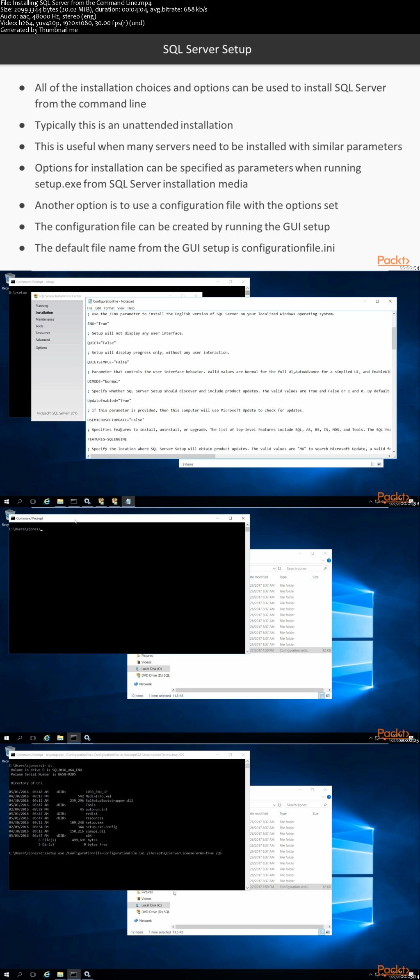Image resolution: width=420 pixels, height=980 pixels.
Task: Click Task View in the taskbar below Notepad
Action: click(33, 501)
